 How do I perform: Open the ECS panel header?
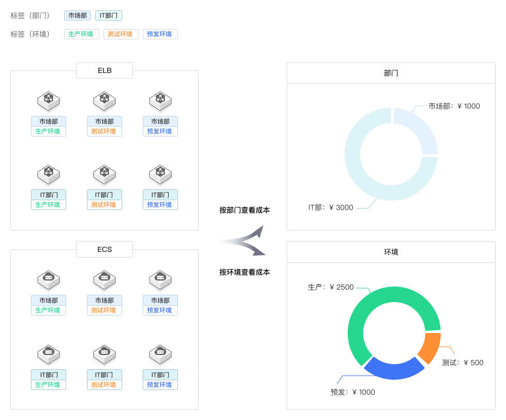point(105,249)
